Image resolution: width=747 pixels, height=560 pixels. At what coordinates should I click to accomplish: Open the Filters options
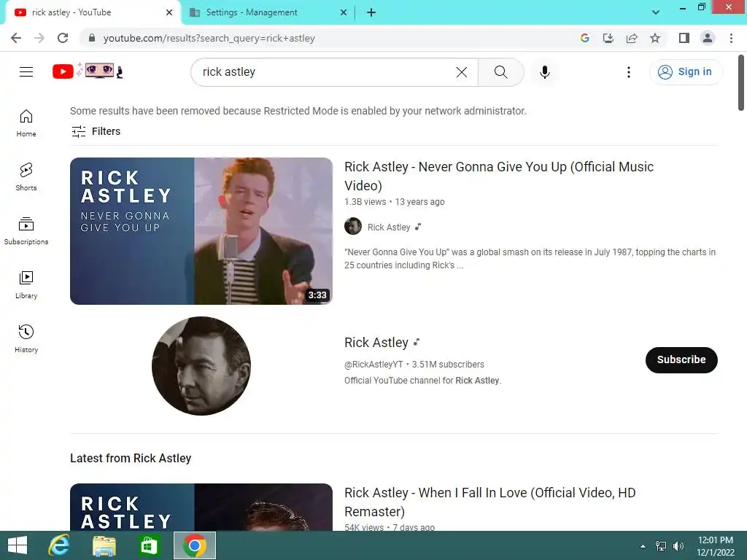point(96,131)
